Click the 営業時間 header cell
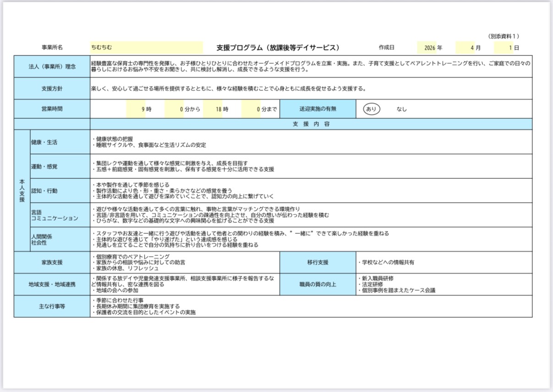This screenshot has width=553, height=392. pyautogui.click(x=52, y=109)
